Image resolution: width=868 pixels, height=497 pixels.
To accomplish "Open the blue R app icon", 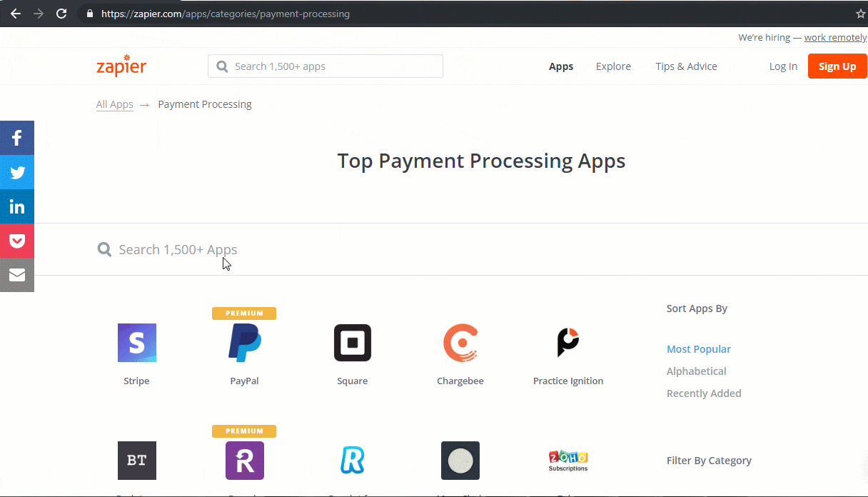I will [x=353, y=461].
